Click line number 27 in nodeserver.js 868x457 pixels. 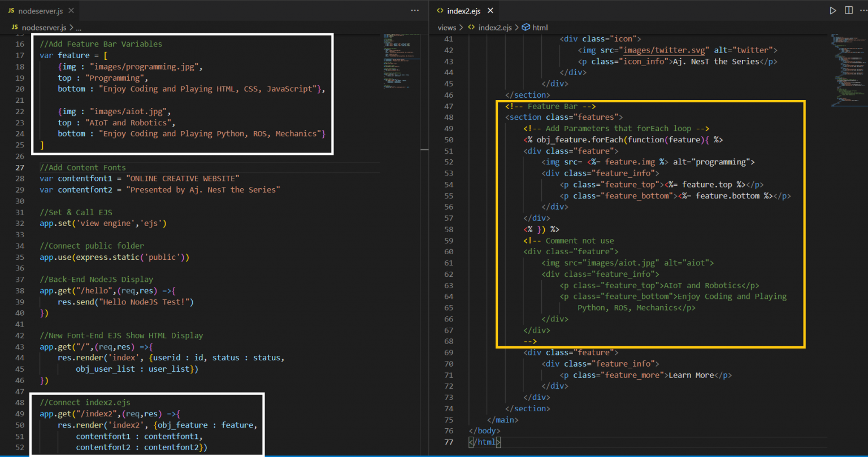(20, 167)
